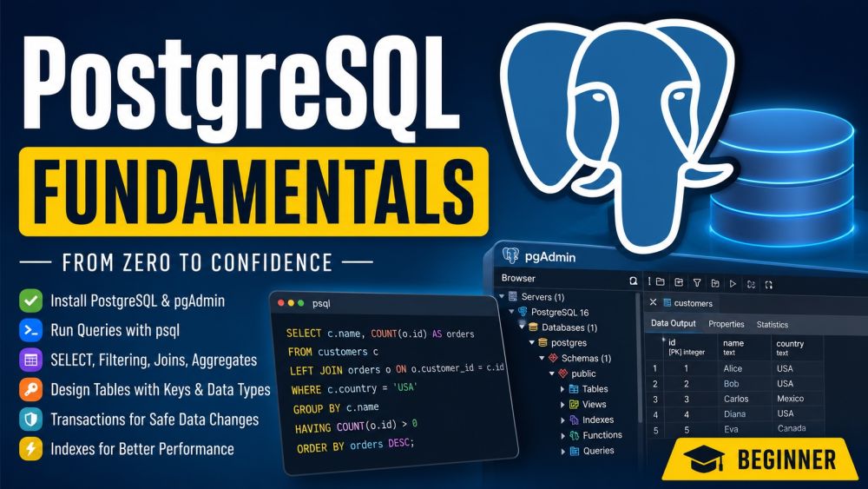Click the Tables node icon
868x489 pixels.
click(574, 389)
